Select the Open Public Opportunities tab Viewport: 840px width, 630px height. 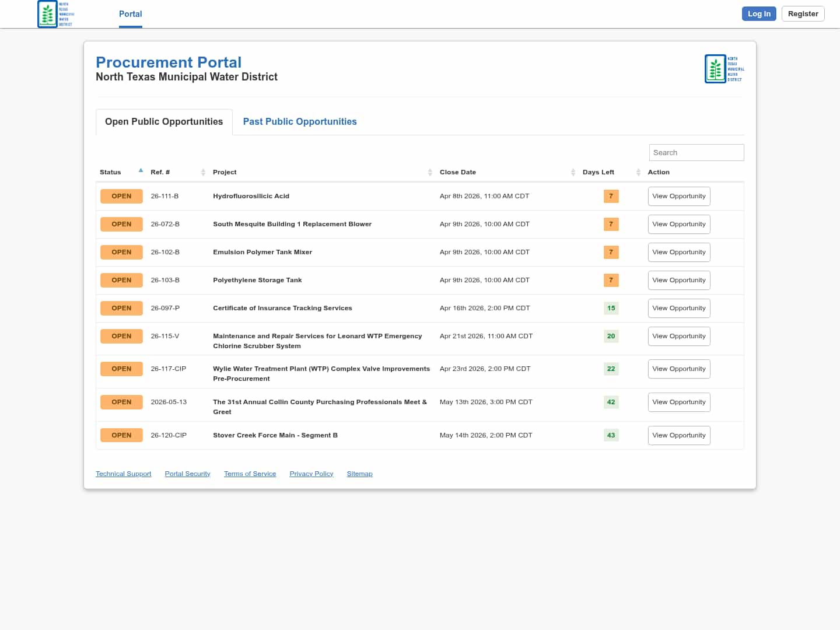[164, 122]
